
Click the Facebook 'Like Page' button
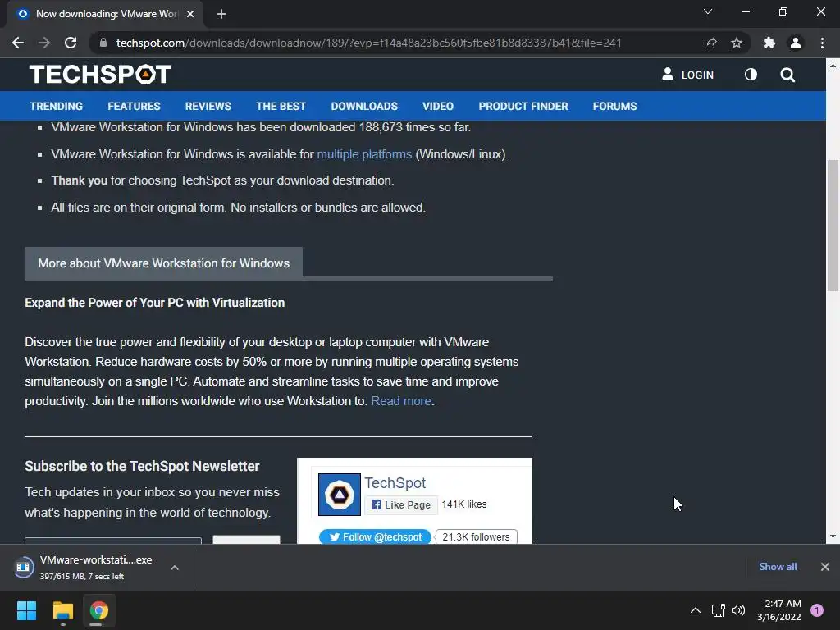(x=400, y=504)
